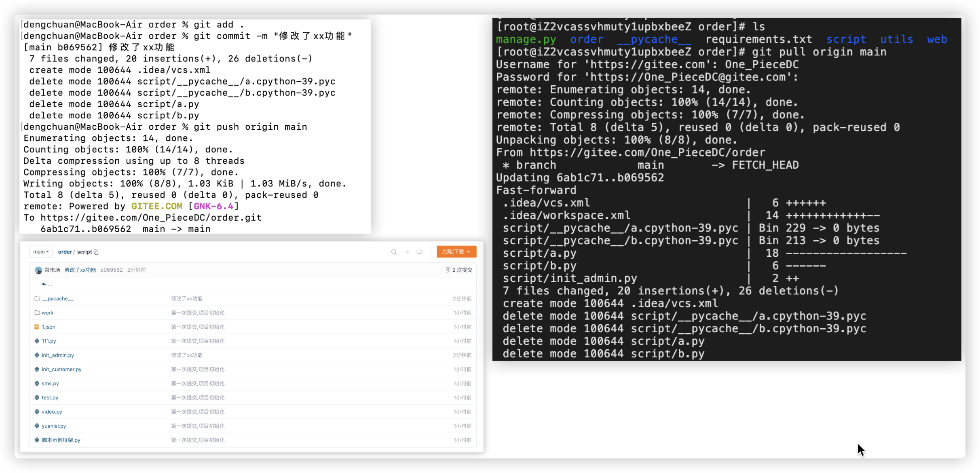Open the __pycache__ folder
This screenshot has width=980, height=473.
tap(57, 299)
